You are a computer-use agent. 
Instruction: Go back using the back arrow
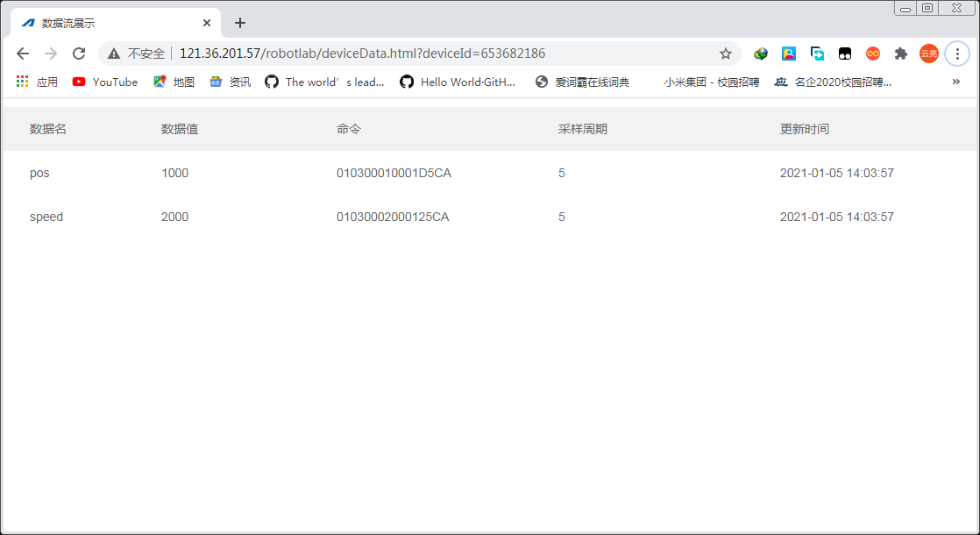[23, 53]
